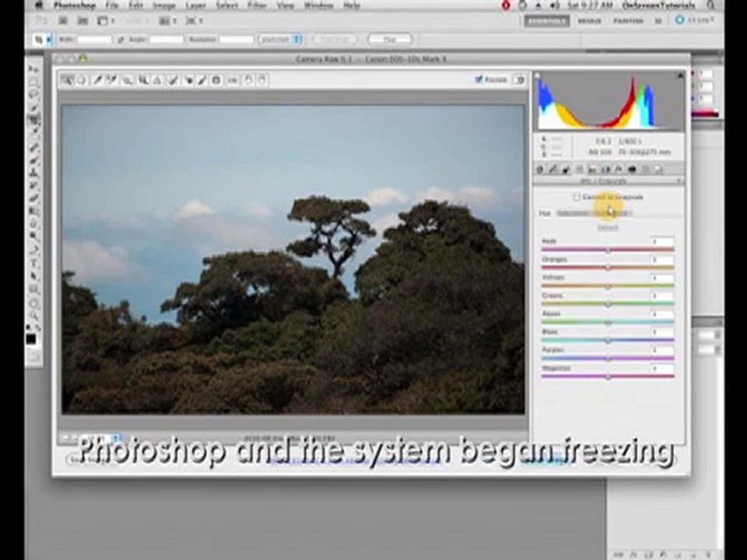
Task: Toggle highlight clipping warning on histogram
Action: coord(680,75)
